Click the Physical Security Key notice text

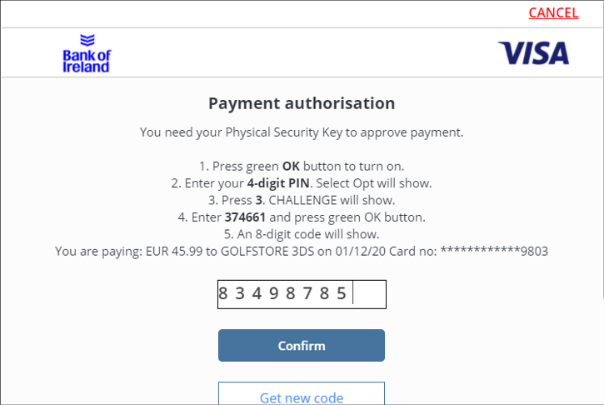301,132
